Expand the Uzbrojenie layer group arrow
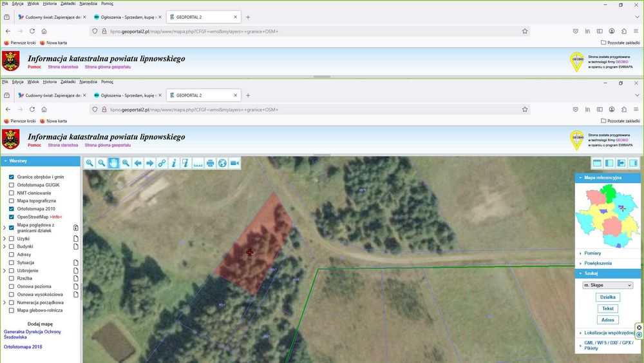This screenshot has height=363, width=644. (x=5, y=271)
